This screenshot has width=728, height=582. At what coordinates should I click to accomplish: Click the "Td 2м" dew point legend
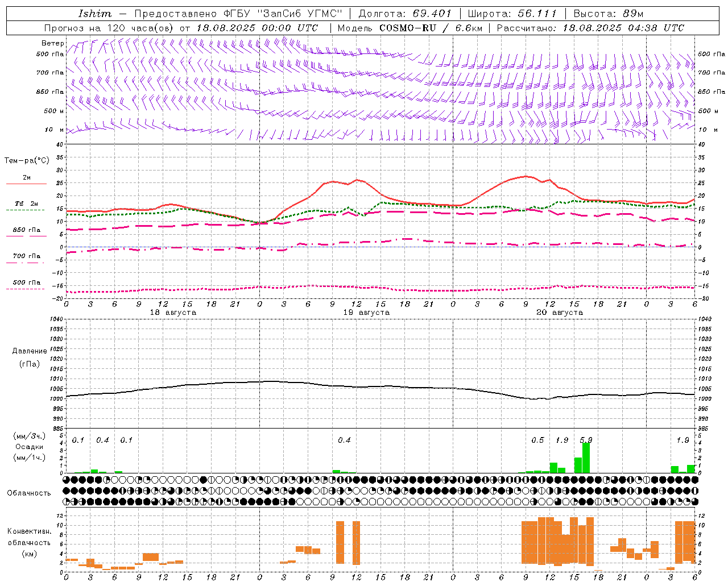27,203
